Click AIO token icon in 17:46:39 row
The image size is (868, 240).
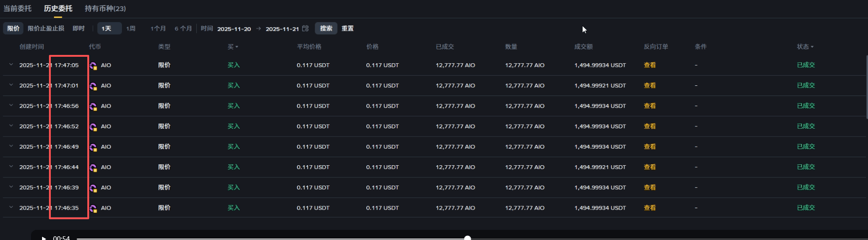tap(93, 188)
